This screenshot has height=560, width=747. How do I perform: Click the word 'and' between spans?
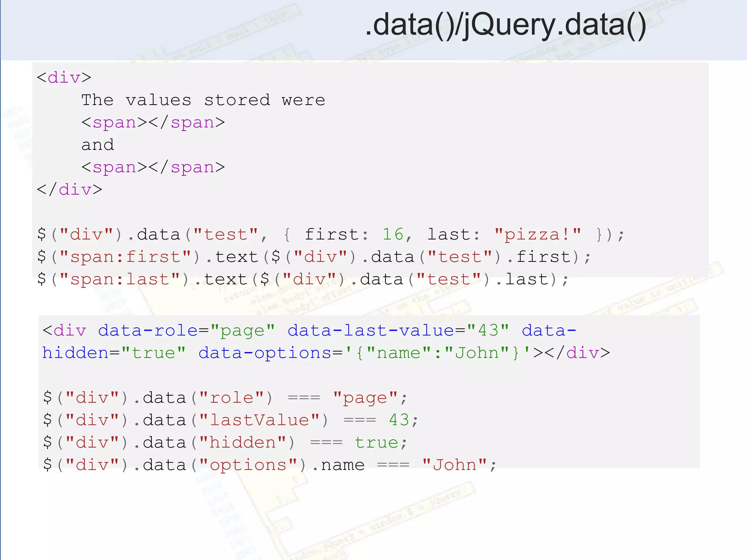(x=98, y=145)
